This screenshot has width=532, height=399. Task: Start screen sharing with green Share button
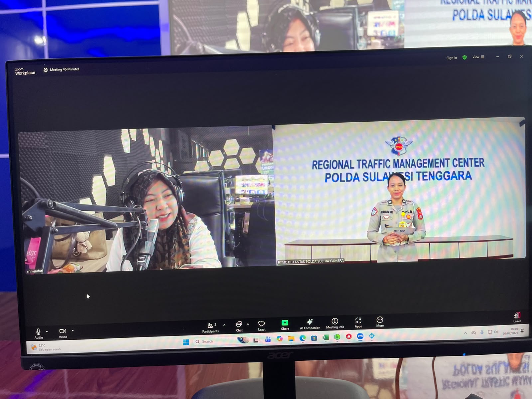(285, 325)
